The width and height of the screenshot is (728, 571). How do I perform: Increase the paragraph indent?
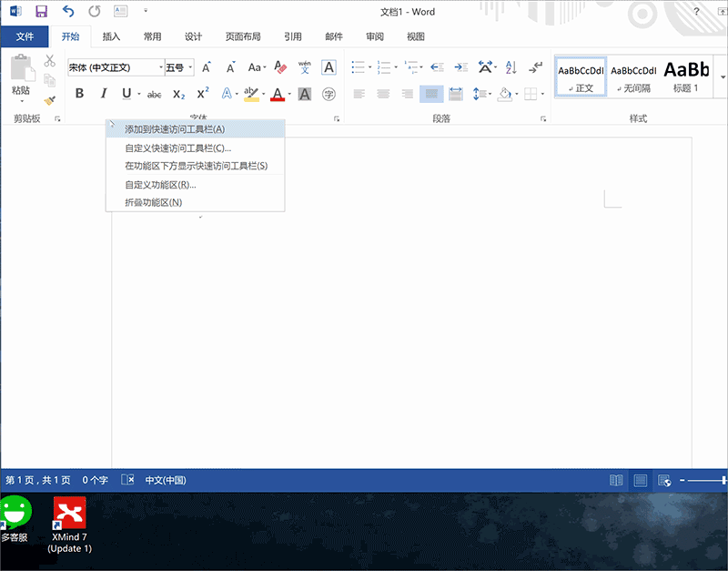[x=461, y=67]
